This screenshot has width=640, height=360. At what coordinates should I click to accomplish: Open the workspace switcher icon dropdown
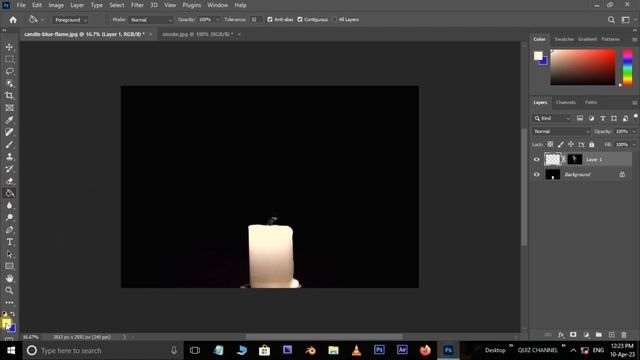click(626, 20)
